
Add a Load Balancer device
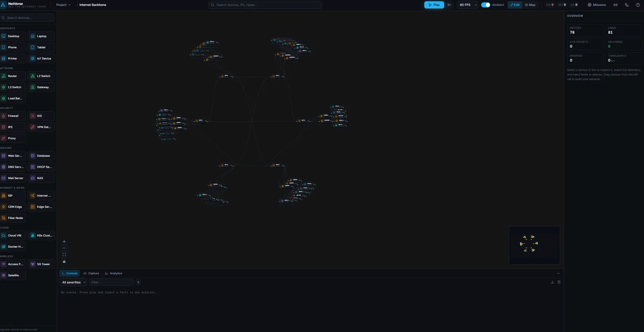(12, 98)
